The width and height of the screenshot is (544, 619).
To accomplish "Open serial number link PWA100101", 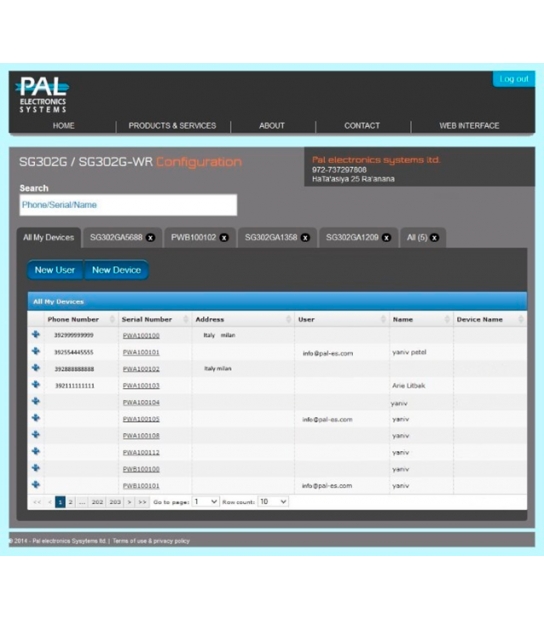I will click(x=141, y=352).
